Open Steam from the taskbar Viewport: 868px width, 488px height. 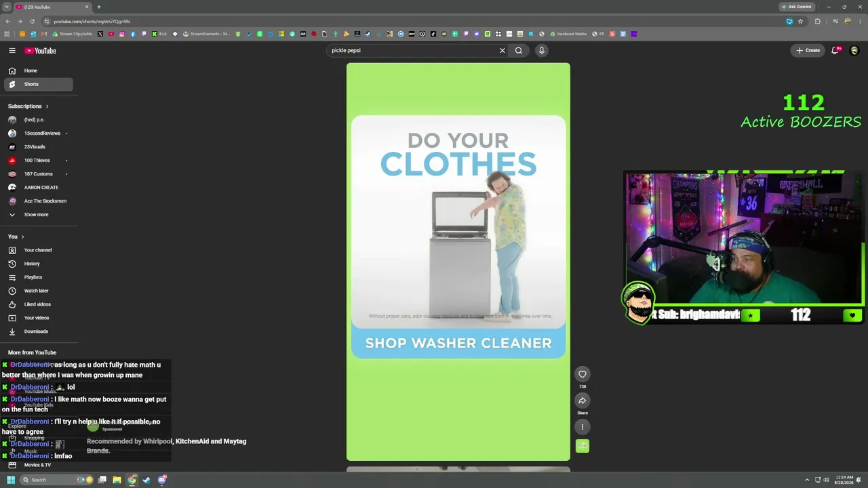(146, 480)
